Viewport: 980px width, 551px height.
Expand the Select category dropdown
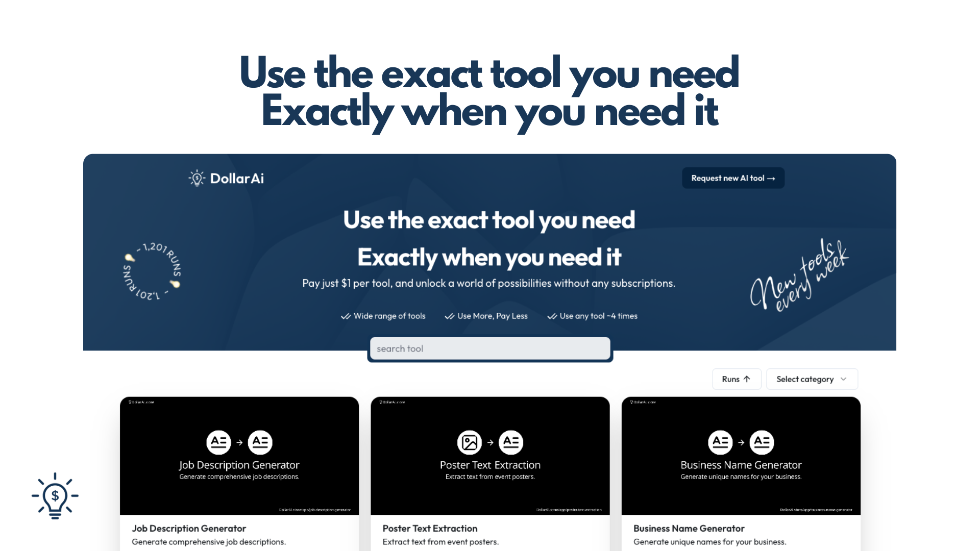pos(812,379)
